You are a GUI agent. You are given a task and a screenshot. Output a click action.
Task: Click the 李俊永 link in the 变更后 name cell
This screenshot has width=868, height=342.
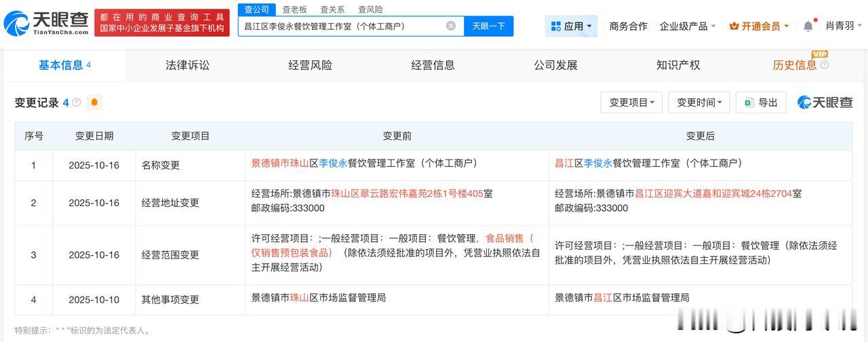click(598, 164)
